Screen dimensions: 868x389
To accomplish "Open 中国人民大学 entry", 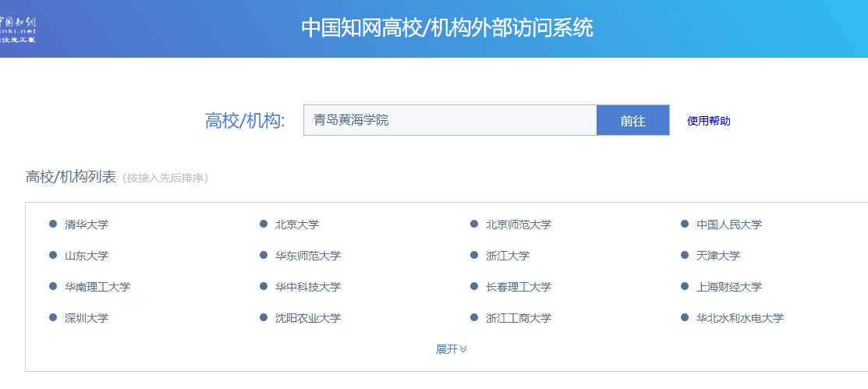I will [728, 225].
